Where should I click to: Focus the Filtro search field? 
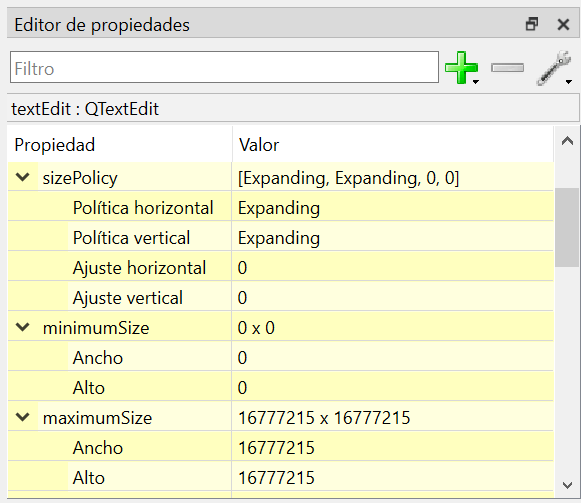(x=224, y=67)
